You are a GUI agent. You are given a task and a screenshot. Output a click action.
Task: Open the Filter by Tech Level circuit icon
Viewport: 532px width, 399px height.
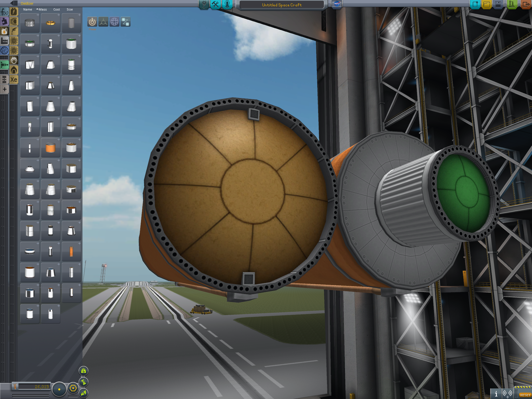(x=4, y=50)
